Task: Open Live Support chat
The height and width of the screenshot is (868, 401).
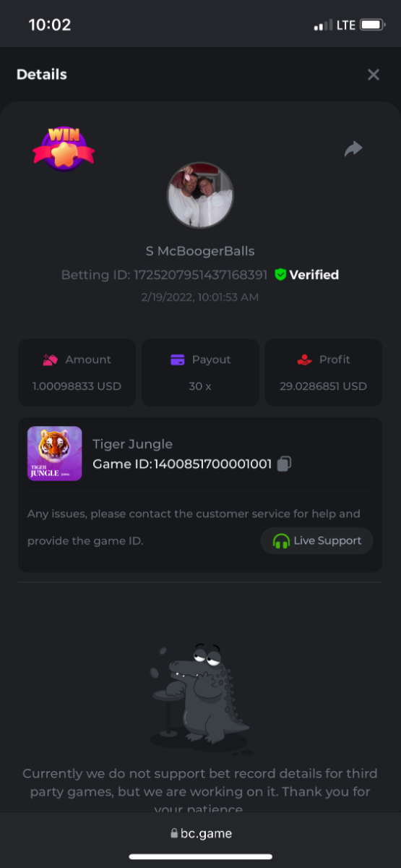Action: point(316,540)
